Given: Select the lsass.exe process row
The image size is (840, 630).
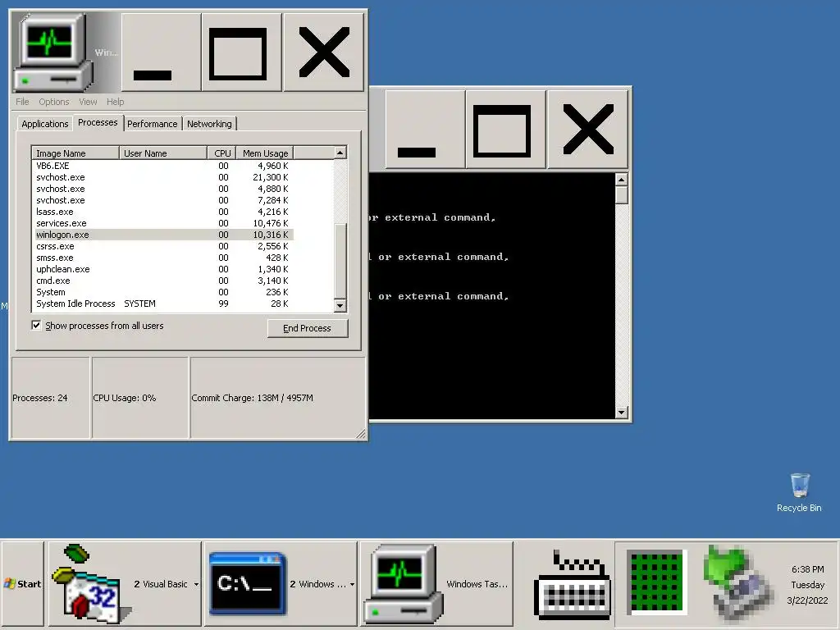Looking at the screenshot, I should pyautogui.click(x=163, y=212).
